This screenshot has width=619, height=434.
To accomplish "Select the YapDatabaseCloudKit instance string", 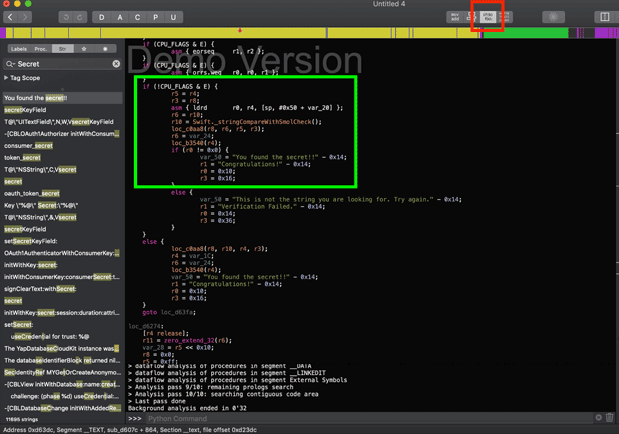I will coord(62,348).
